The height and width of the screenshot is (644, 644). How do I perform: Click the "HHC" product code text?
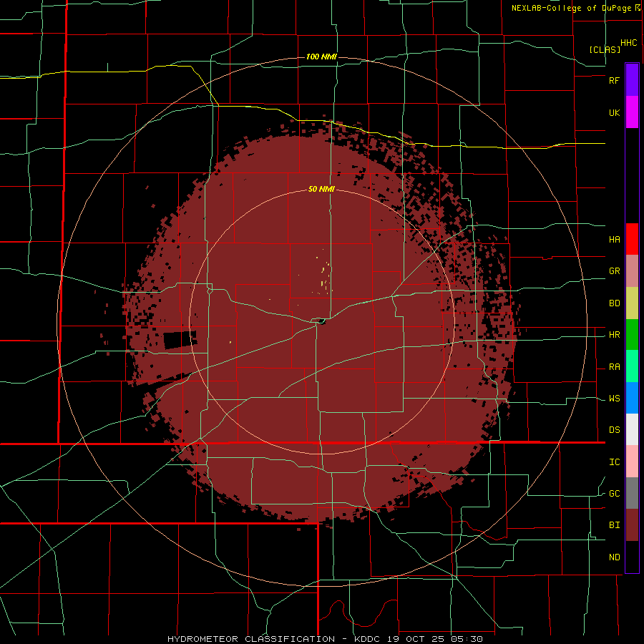click(x=628, y=43)
